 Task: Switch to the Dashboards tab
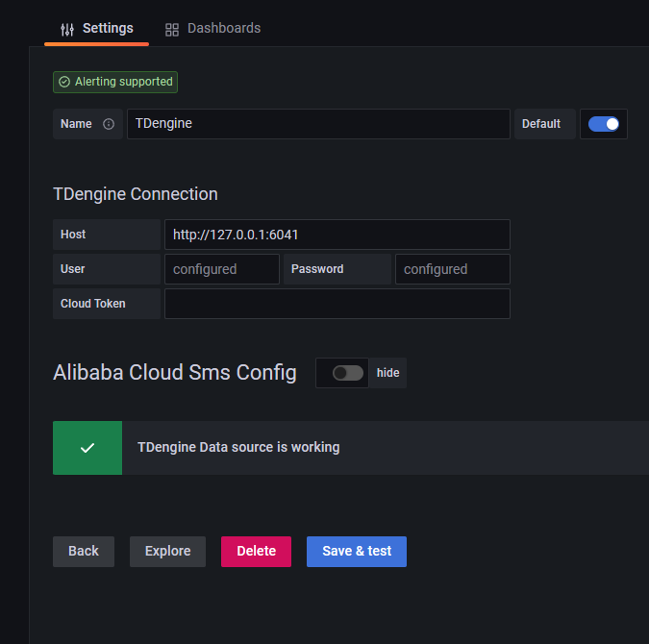(212, 29)
